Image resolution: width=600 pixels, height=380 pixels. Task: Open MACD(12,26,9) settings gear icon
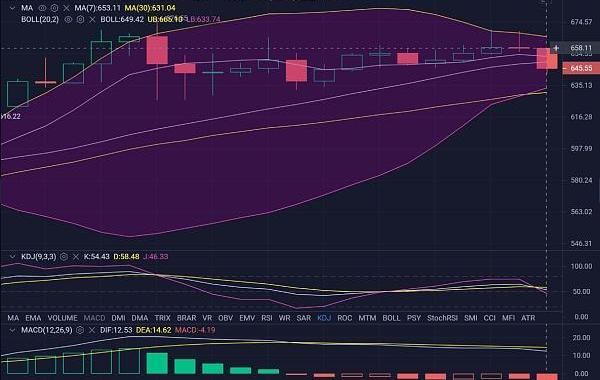(80, 330)
